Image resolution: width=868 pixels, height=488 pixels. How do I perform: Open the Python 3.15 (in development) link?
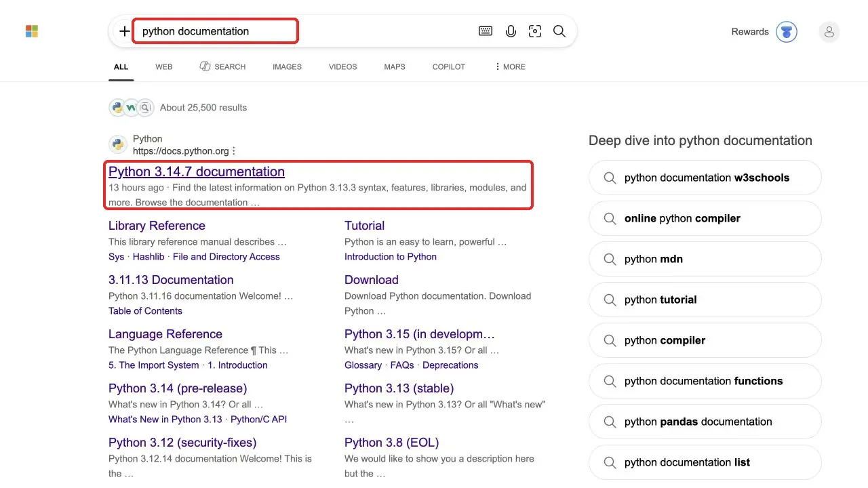pyautogui.click(x=420, y=334)
